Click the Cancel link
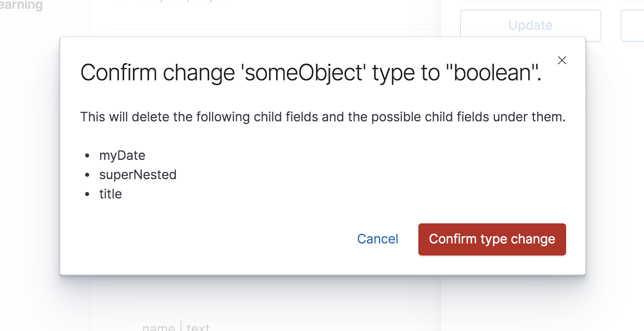This screenshot has height=331, width=644. (x=377, y=239)
